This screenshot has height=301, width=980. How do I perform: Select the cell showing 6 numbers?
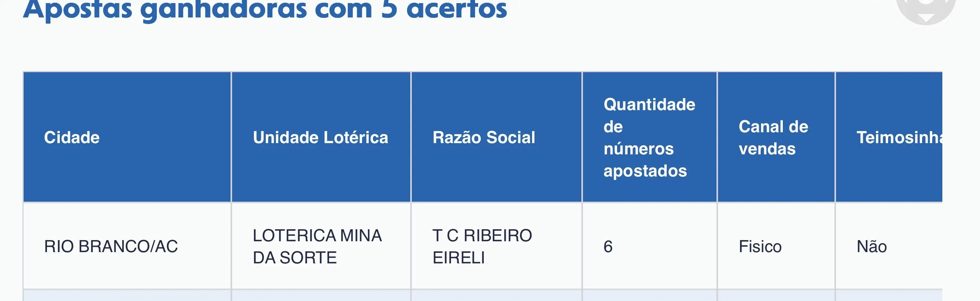pyautogui.click(x=650, y=246)
